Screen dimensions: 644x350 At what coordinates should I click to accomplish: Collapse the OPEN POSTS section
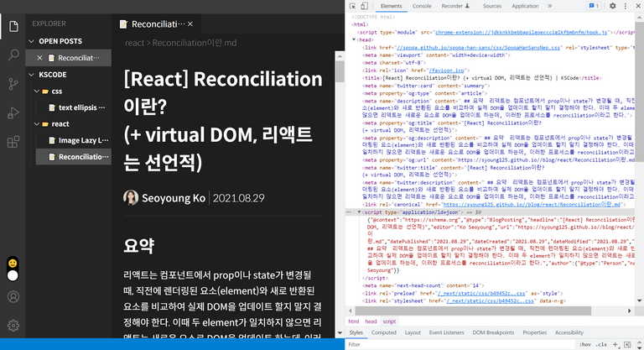(31, 41)
